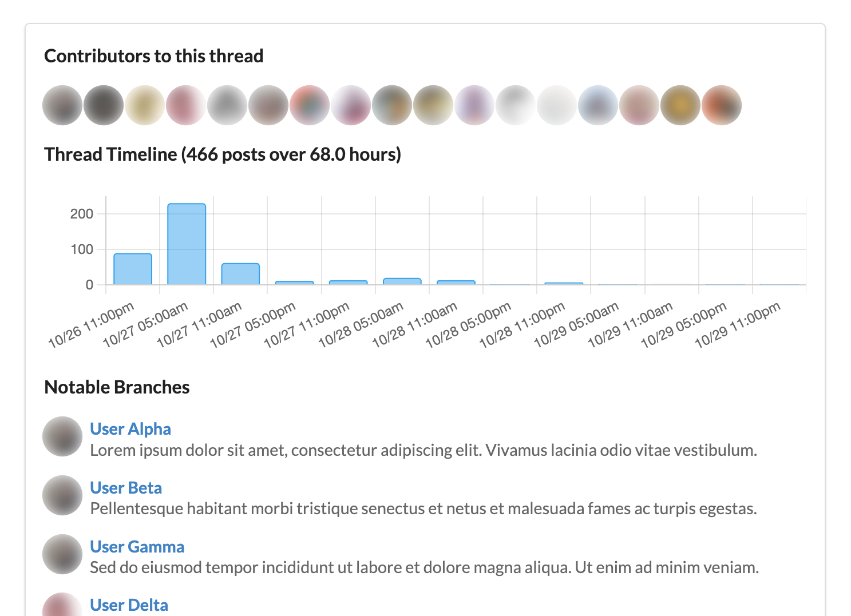Select the last orange-red contributor avatar
The height and width of the screenshot is (616, 851).
pyautogui.click(x=722, y=105)
